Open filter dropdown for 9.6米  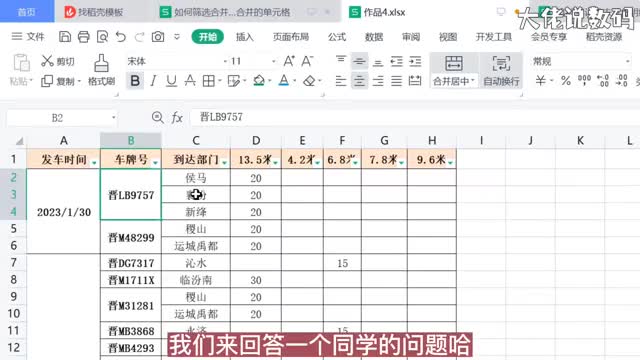click(x=450, y=162)
